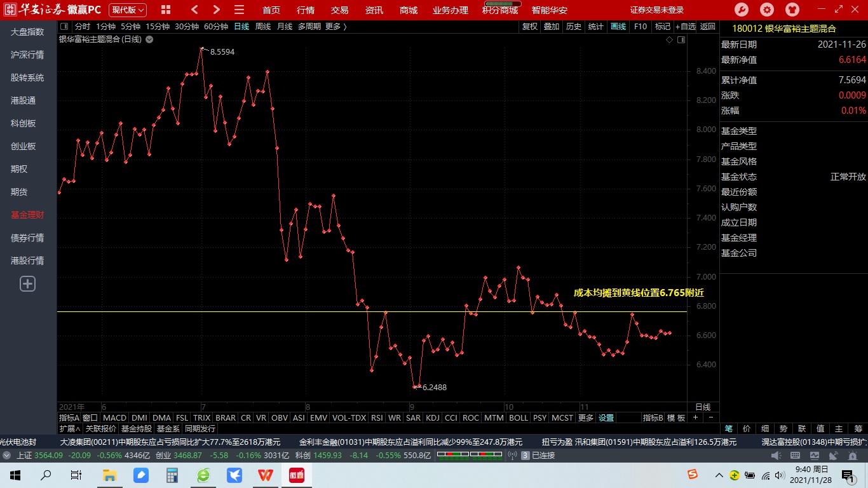Screen dimensions: 868x488
Task: Toggle the 模板 template option
Action: pyautogui.click(x=675, y=417)
